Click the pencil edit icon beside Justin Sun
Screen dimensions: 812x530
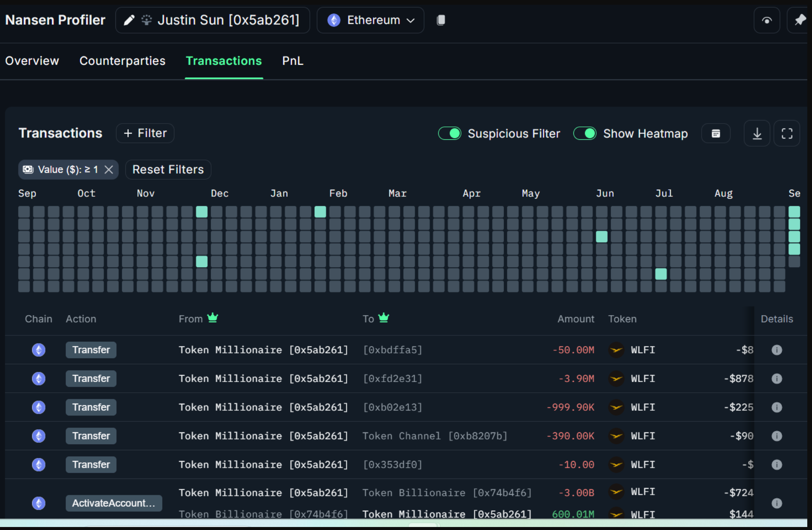pyautogui.click(x=129, y=20)
